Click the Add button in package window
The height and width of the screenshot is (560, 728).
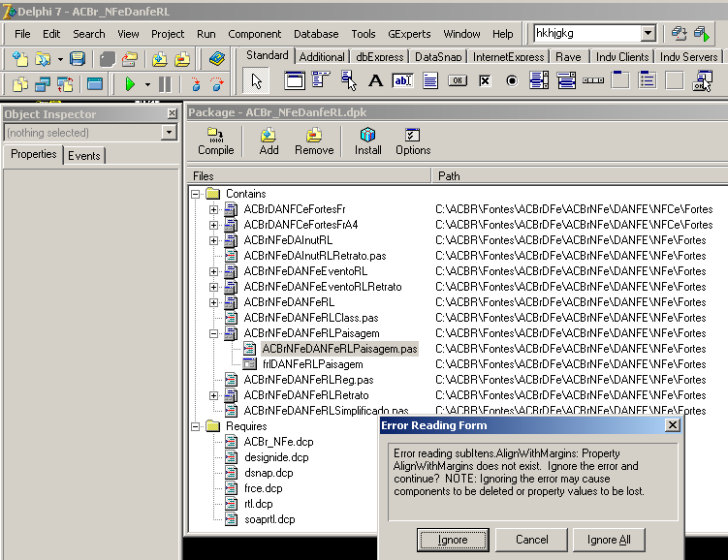click(x=269, y=141)
